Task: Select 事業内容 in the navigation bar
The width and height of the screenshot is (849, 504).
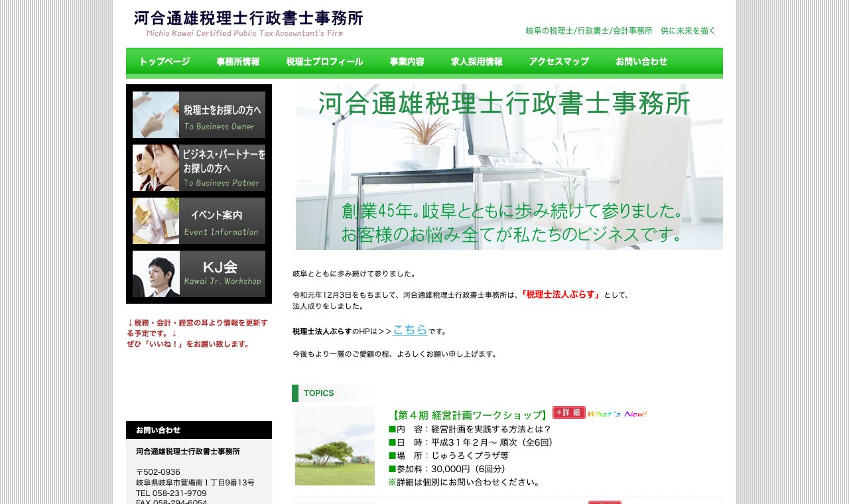Action: point(407,62)
